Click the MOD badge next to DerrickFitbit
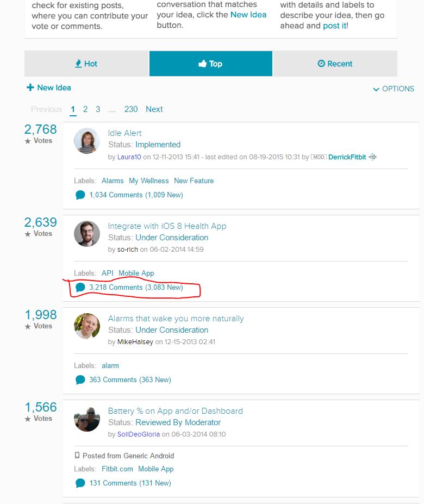Image resolution: width=424 pixels, height=504 pixels. point(319,157)
